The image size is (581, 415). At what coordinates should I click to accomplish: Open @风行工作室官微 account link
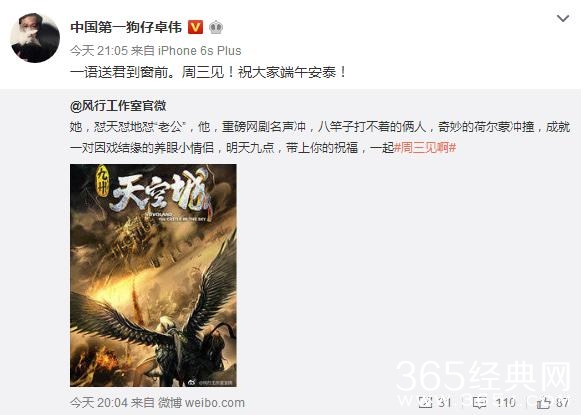click(118, 106)
